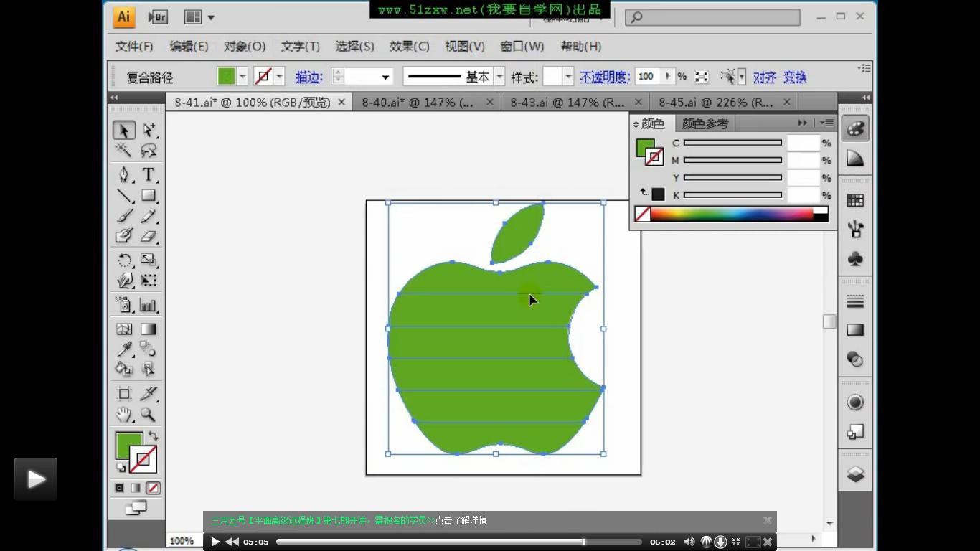Select the Eraser tool
The width and height of the screenshot is (980, 551).
click(149, 235)
